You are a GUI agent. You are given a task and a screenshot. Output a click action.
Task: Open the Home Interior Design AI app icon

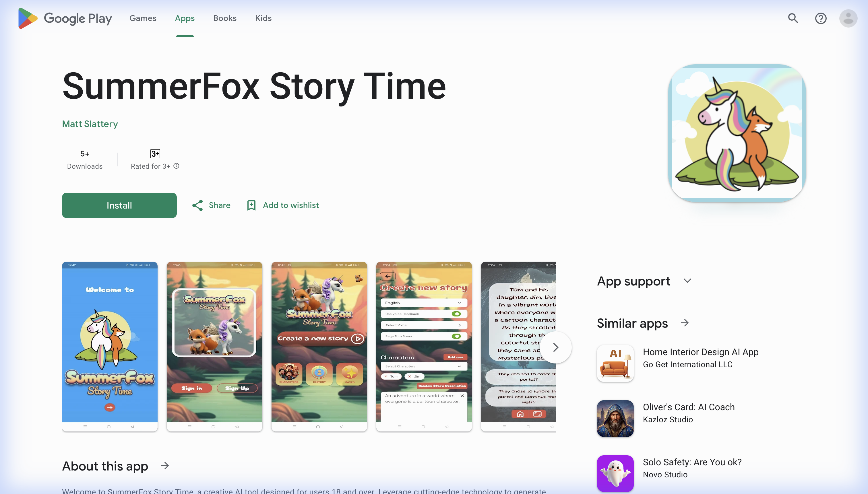(x=615, y=363)
